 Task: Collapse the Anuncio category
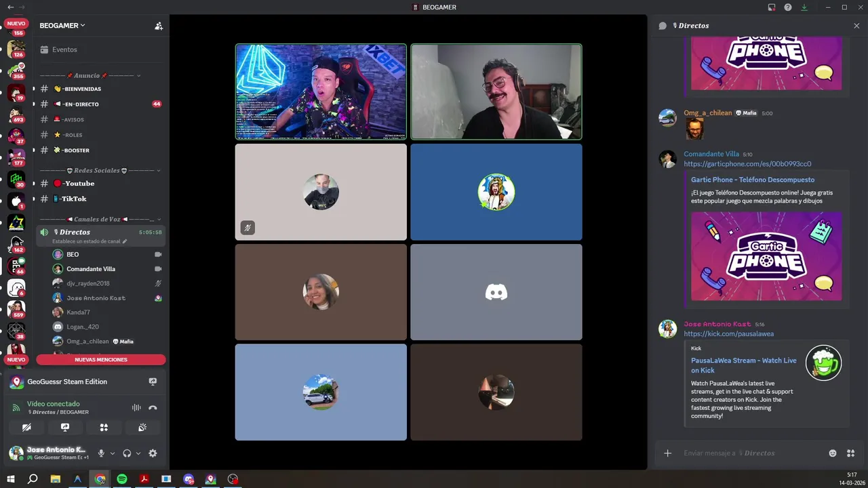click(90, 76)
